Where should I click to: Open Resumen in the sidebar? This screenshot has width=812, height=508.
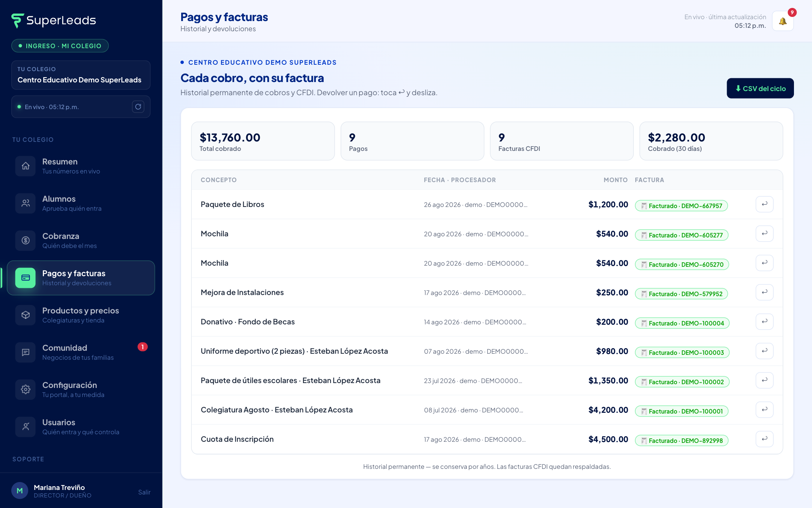pos(81,166)
